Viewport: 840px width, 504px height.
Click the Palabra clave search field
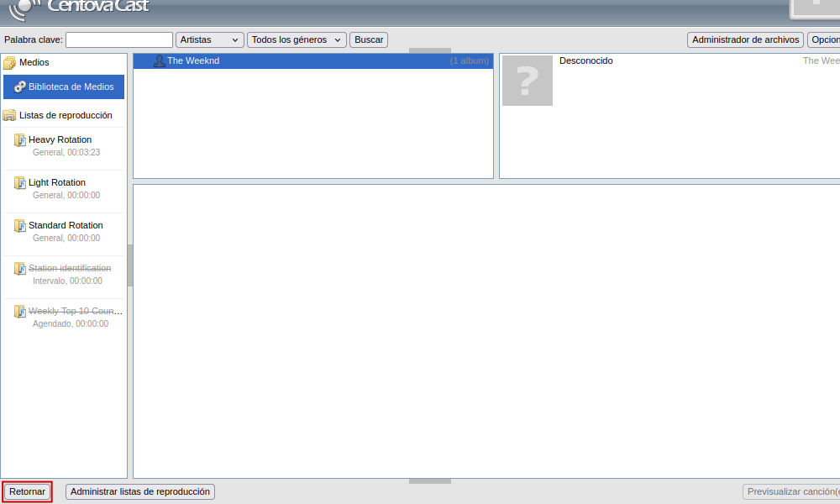[118, 40]
